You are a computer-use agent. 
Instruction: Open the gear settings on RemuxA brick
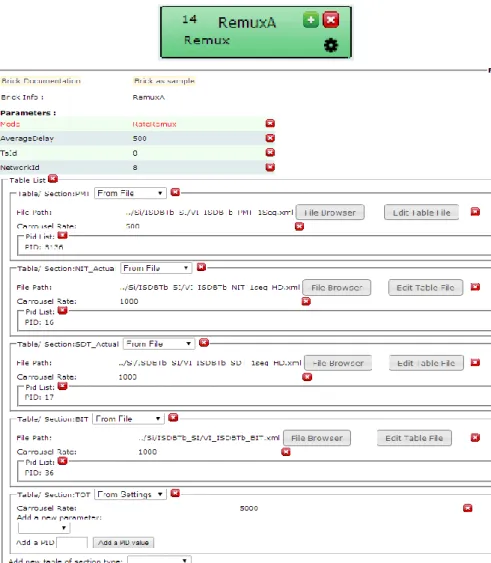331,45
